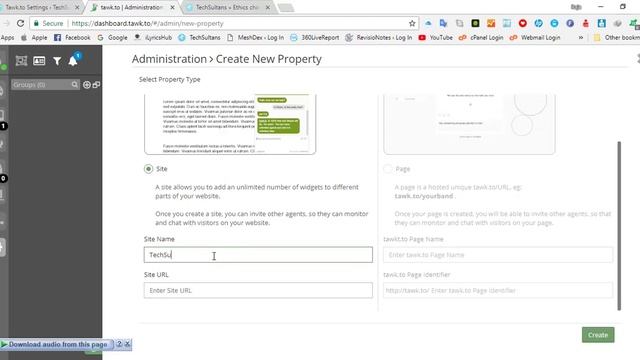The height and width of the screenshot is (360, 640).
Task: Click the Page preview thumbnail
Action: [x=469, y=124]
